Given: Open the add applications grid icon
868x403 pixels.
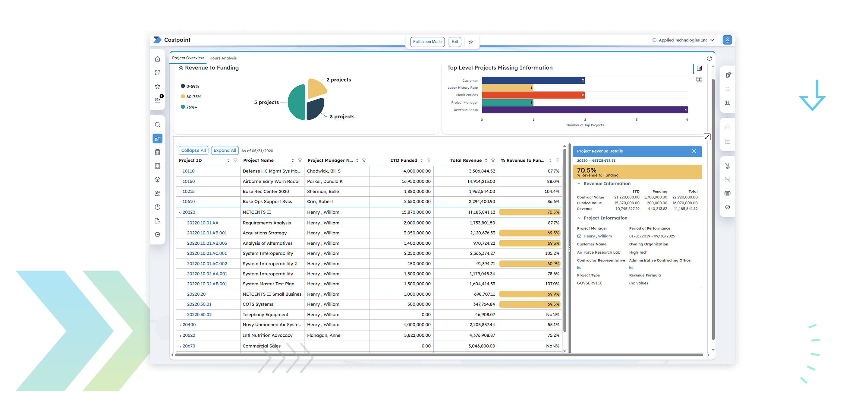Looking at the screenshot, I should coord(157,72).
